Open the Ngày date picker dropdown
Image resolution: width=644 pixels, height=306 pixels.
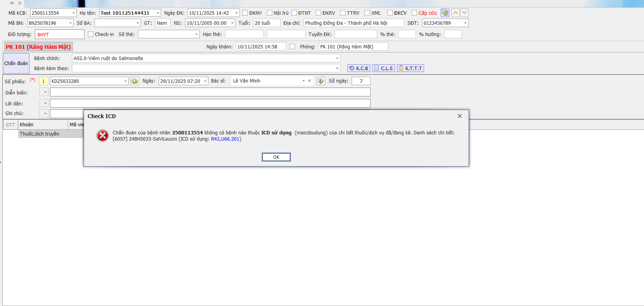205,81
